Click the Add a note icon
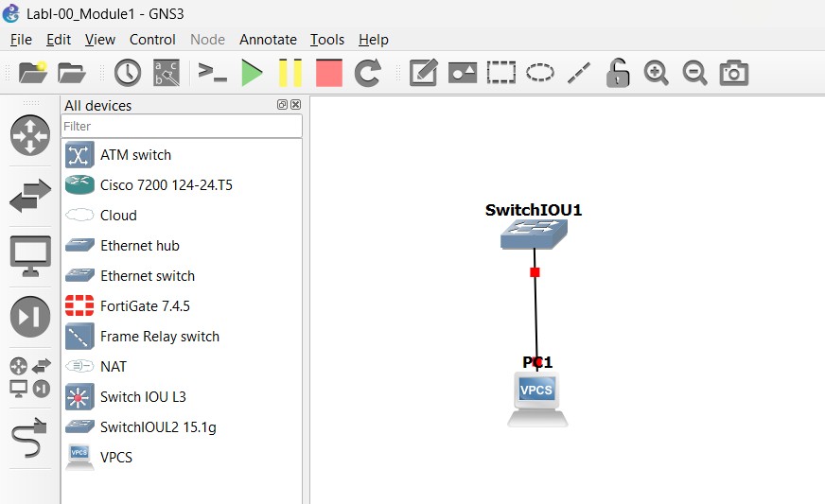The width and height of the screenshot is (825, 504). (423, 73)
